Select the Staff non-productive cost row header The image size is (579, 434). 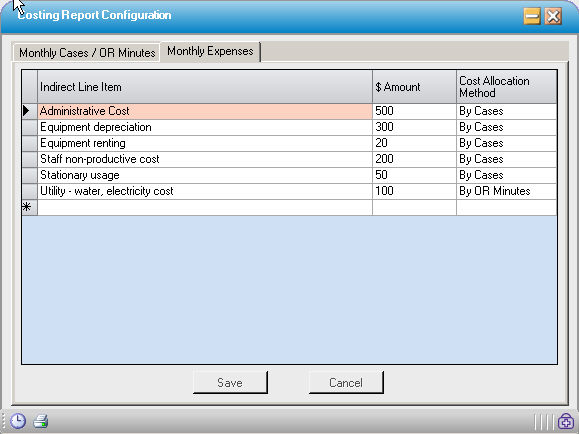click(30, 159)
